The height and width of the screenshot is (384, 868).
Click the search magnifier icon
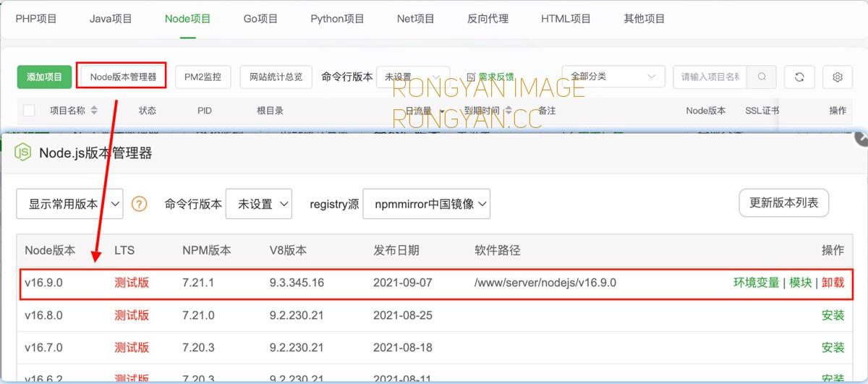point(762,77)
